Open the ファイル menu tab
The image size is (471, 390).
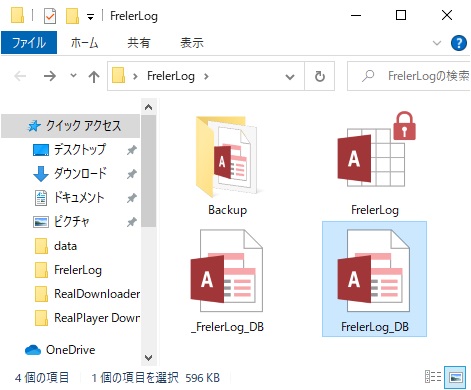29,43
